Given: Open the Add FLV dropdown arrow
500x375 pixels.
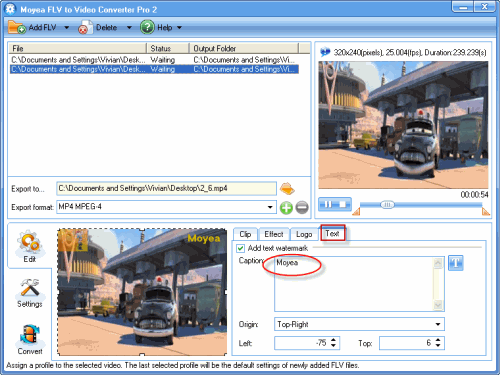Looking at the screenshot, I should (66, 28).
